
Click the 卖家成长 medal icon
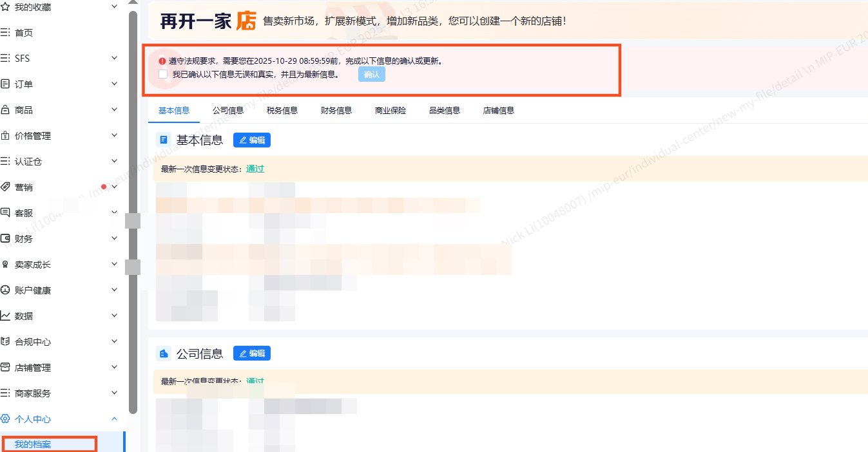coord(5,265)
